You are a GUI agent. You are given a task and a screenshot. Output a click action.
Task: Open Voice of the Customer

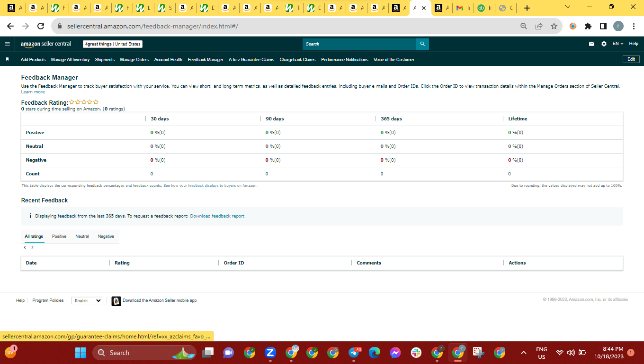[394, 60]
